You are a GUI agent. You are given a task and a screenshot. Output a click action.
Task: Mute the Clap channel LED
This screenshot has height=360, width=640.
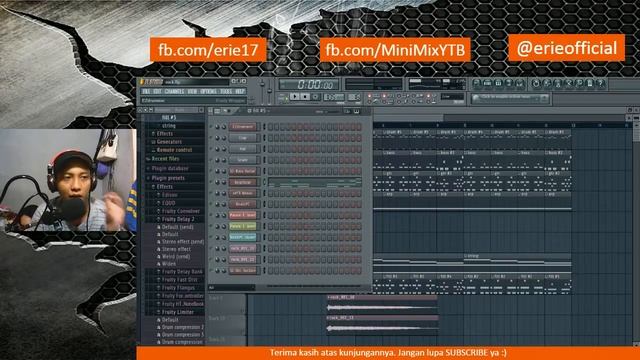(x=211, y=138)
